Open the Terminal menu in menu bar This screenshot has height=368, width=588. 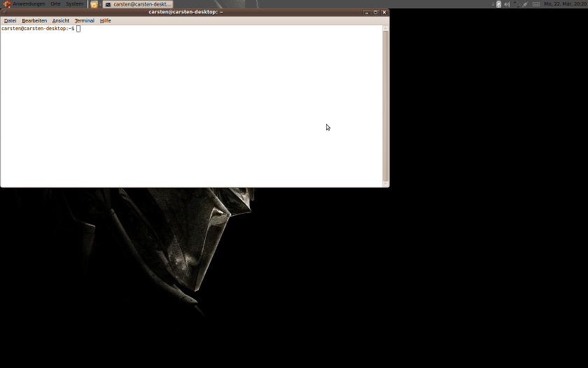coord(84,21)
